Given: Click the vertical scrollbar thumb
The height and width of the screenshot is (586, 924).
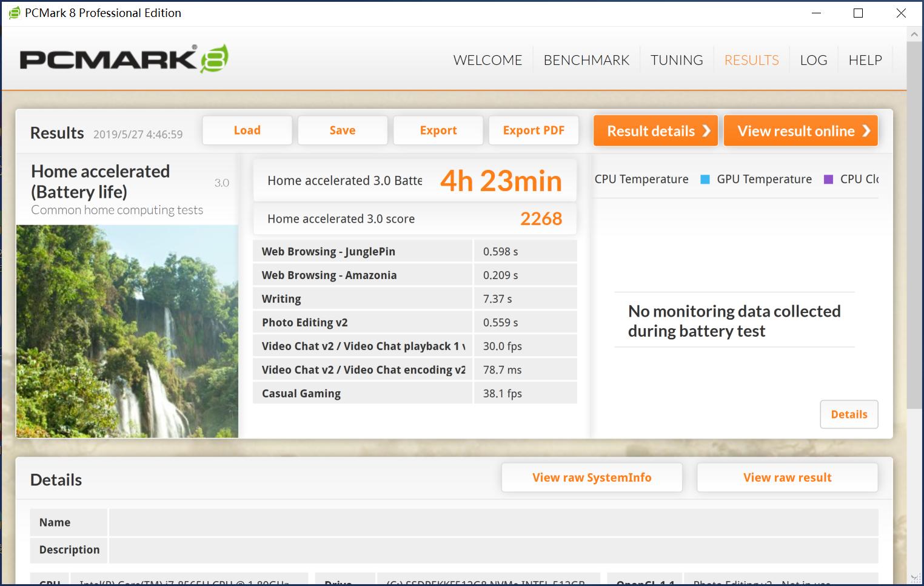Looking at the screenshot, I should point(914,224).
